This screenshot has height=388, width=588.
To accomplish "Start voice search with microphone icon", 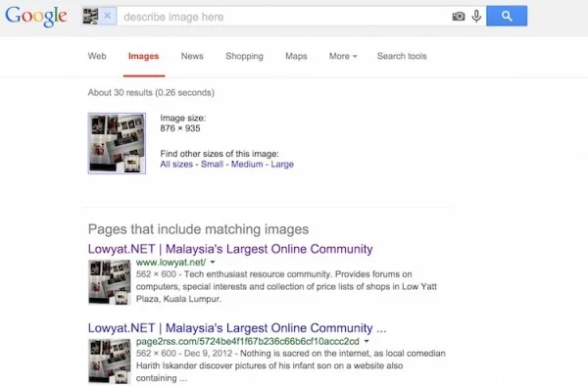I will click(476, 16).
